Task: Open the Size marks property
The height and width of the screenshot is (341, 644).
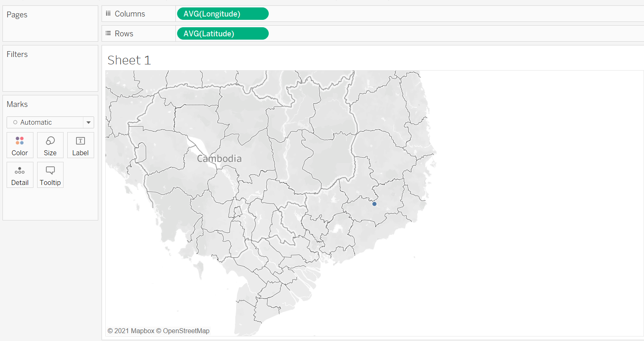Action: [x=50, y=145]
